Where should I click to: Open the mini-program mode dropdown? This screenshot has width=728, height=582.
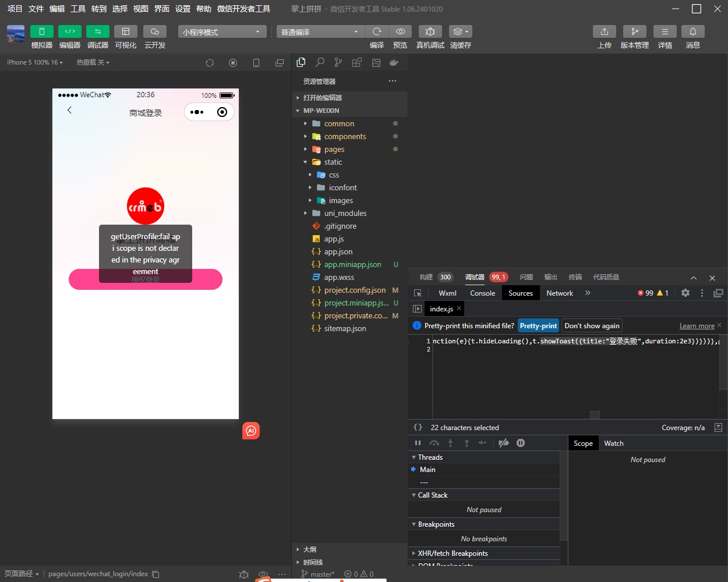coord(222,31)
